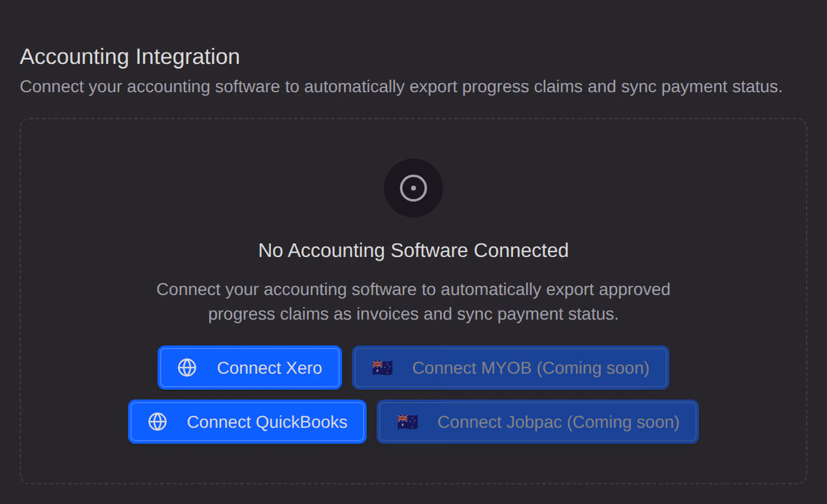Click the circular target icon above the heading
827x504 pixels.
coord(413,188)
